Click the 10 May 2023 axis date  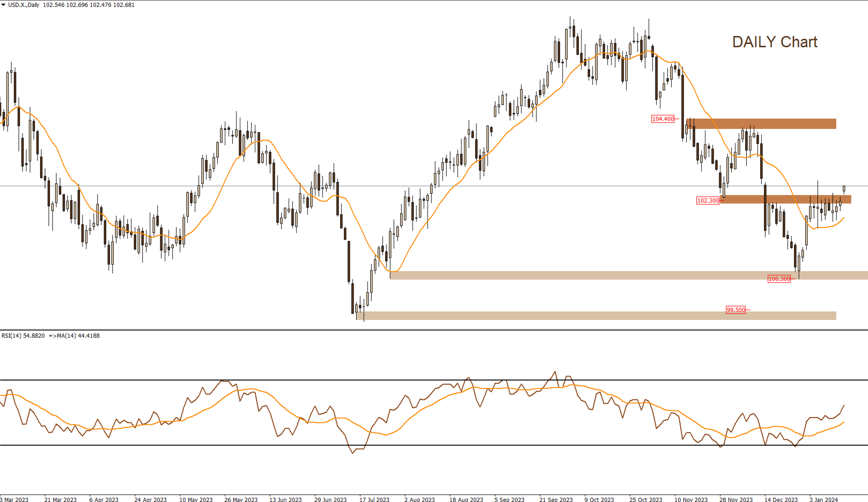click(x=196, y=499)
